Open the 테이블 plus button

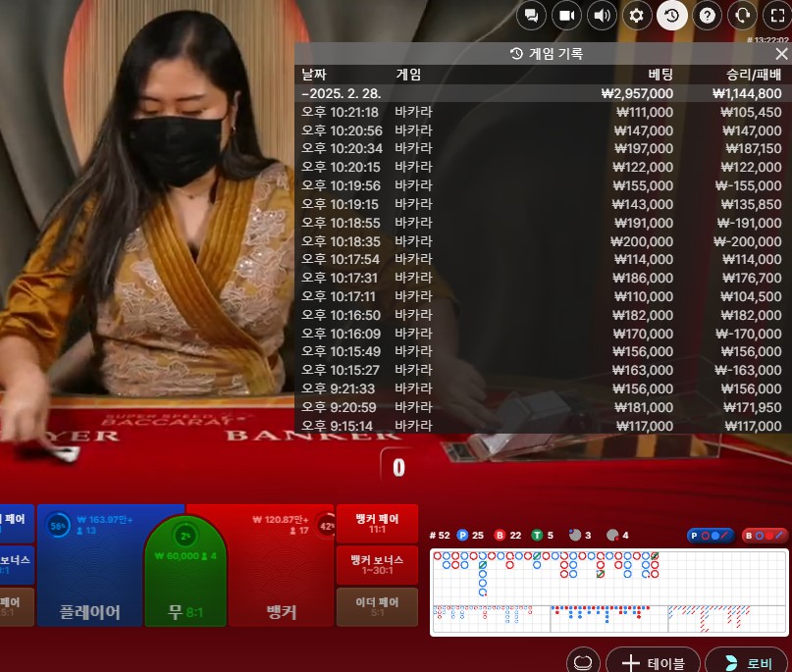(x=652, y=662)
